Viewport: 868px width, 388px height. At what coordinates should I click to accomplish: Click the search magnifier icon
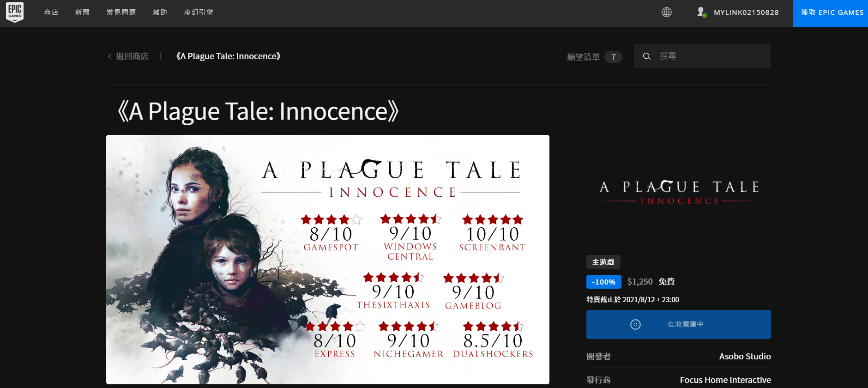[647, 56]
